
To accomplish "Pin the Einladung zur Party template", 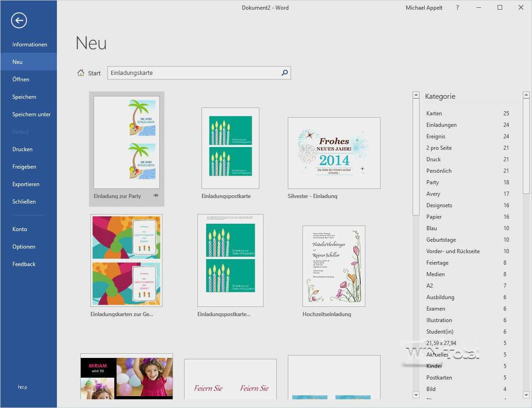I will pyautogui.click(x=156, y=196).
